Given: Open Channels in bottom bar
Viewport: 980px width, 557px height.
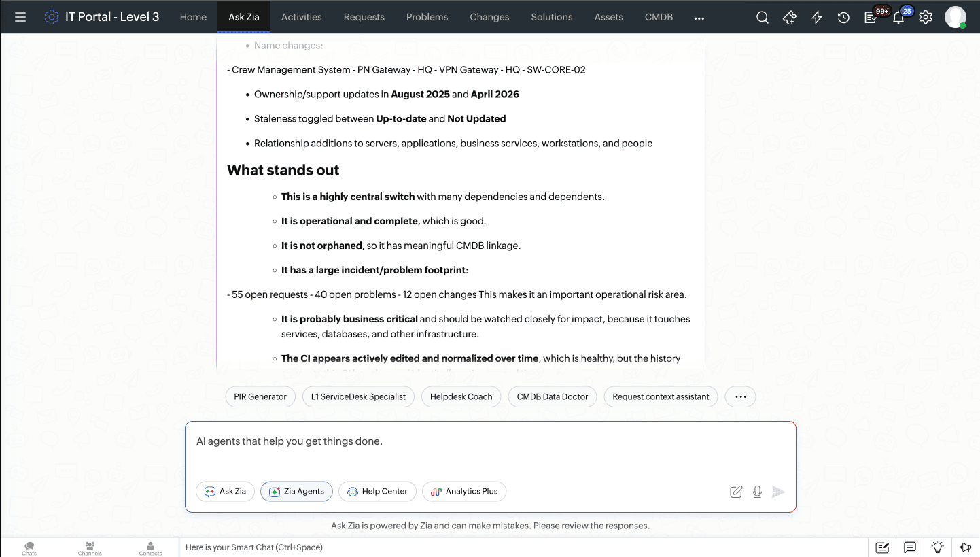Looking at the screenshot, I should point(90,548).
